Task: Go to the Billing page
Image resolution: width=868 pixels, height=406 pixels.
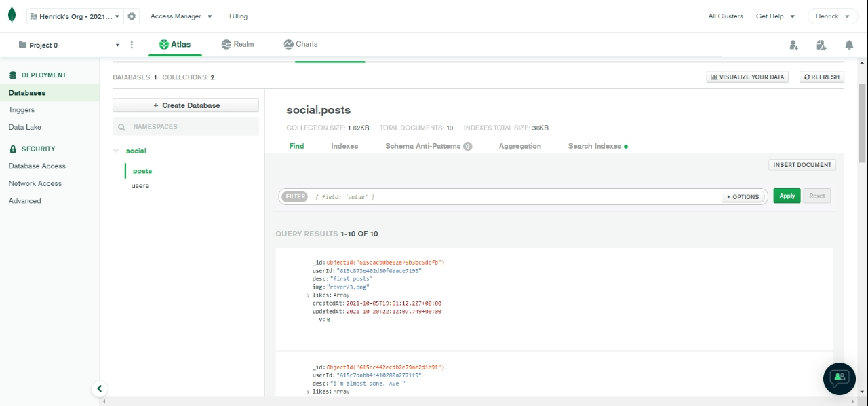Action: 238,16
